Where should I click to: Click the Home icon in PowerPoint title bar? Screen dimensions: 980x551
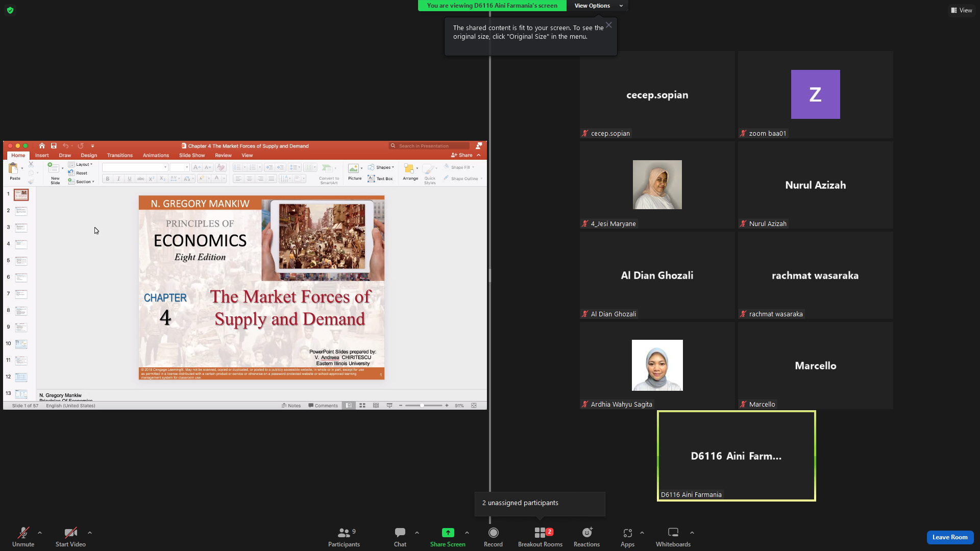point(42,146)
